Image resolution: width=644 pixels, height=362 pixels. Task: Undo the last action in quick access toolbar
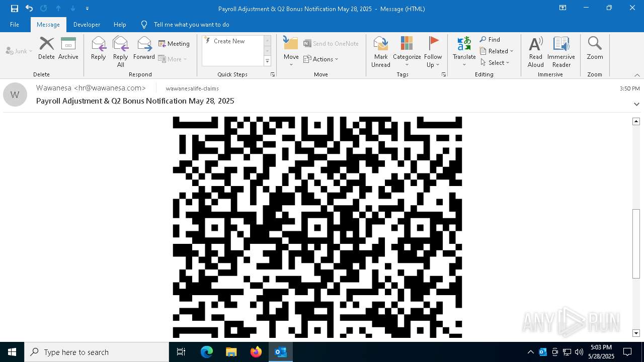(x=29, y=9)
